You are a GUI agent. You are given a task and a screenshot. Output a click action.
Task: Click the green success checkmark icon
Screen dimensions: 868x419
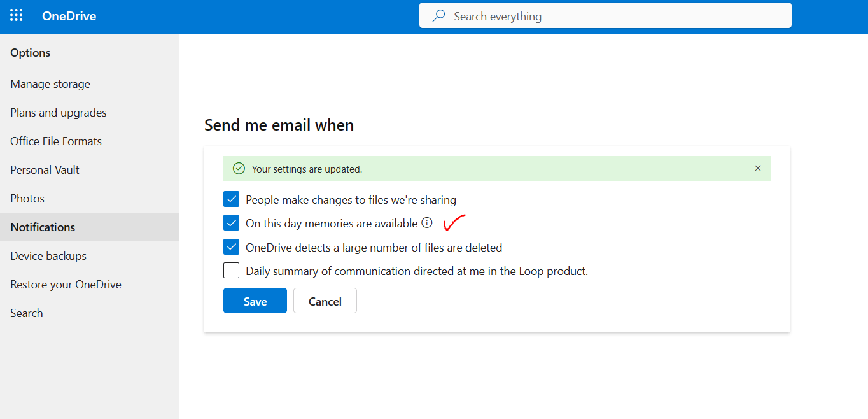click(x=239, y=169)
